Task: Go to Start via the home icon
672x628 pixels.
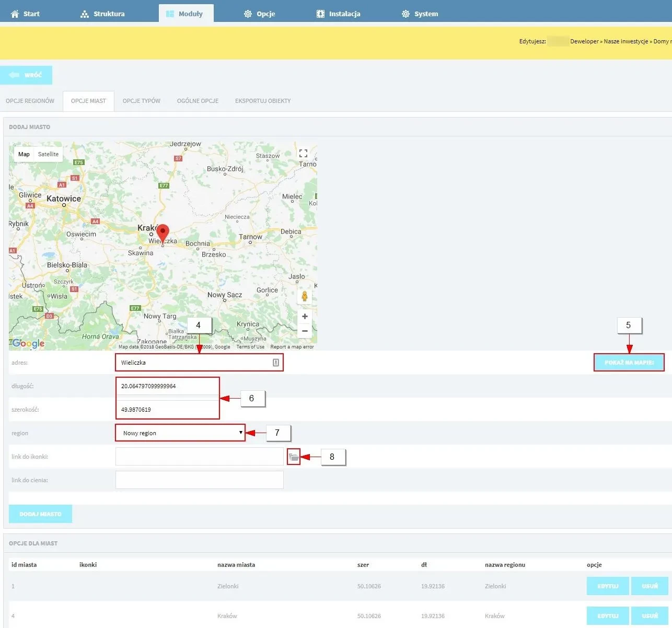Action: pos(15,14)
